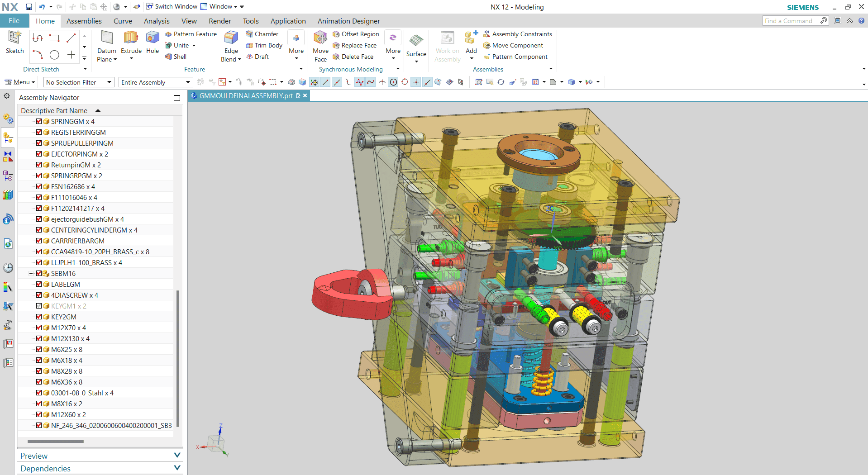Screen dimensions: 868x475
Task: Click the navigator vertical scrollbar
Action: click(178, 358)
